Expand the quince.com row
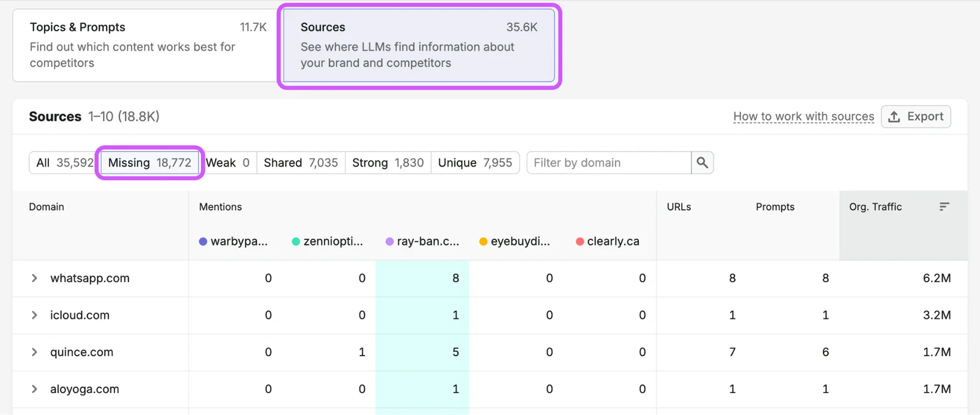Viewport: 980px width, 415px height. 34,352
